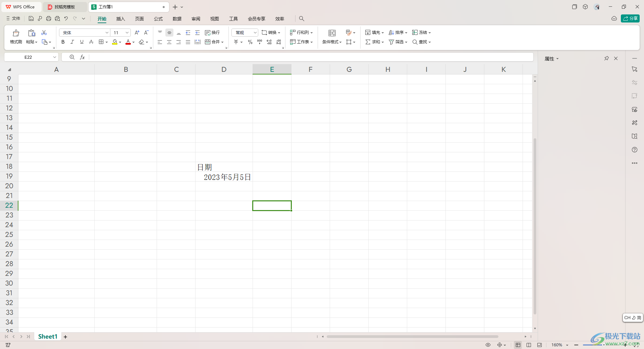Image resolution: width=644 pixels, height=349 pixels.
Task: Expand the 合并 merge dropdown
Action: [222, 42]
